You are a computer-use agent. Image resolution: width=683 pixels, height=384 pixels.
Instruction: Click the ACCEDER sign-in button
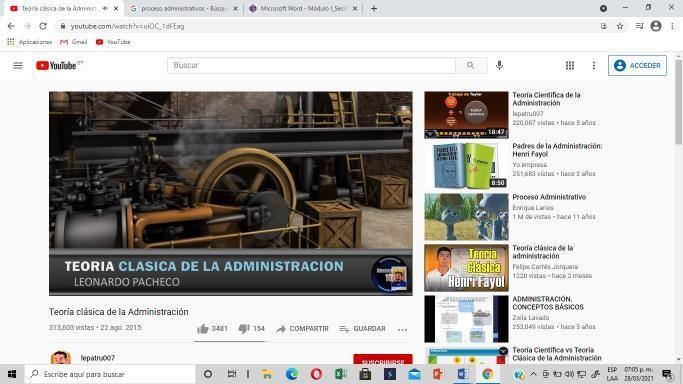coord(637,65)
